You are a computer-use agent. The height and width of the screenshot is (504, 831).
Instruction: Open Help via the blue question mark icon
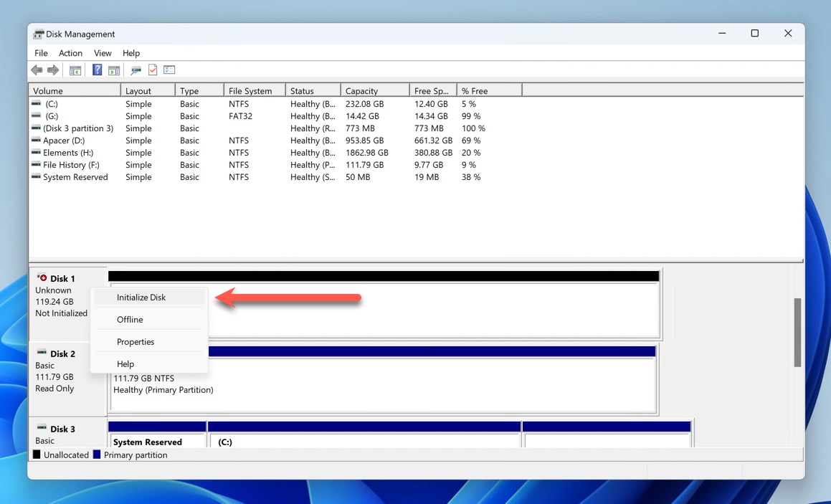point(97,70)
